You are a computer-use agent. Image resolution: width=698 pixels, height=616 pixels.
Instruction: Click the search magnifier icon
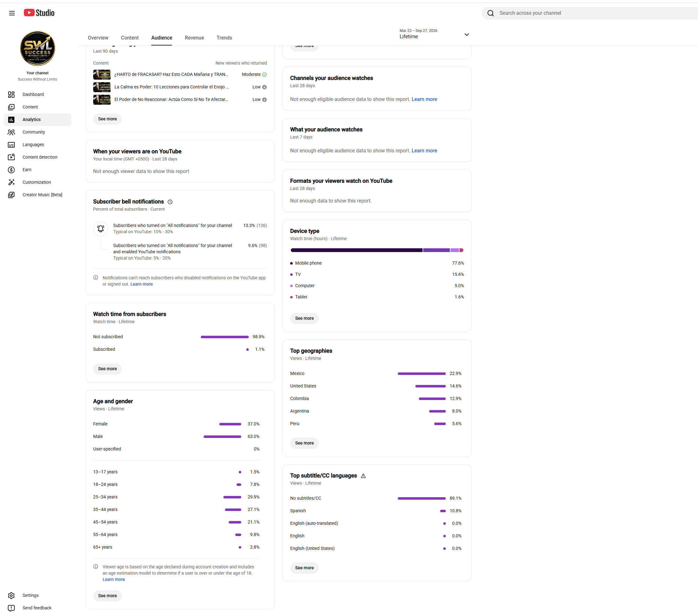coord(490,13)
